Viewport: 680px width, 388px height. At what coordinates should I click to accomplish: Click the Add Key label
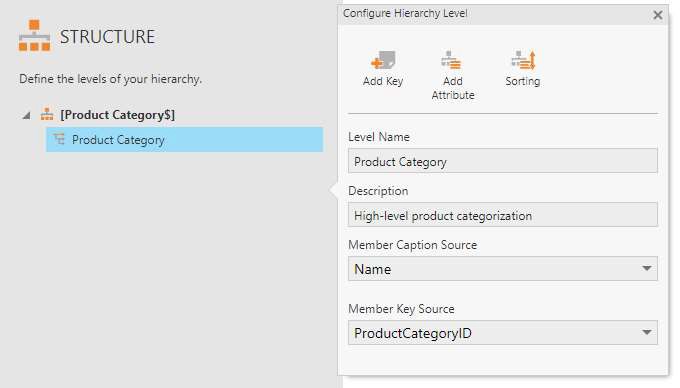point(383,81)
